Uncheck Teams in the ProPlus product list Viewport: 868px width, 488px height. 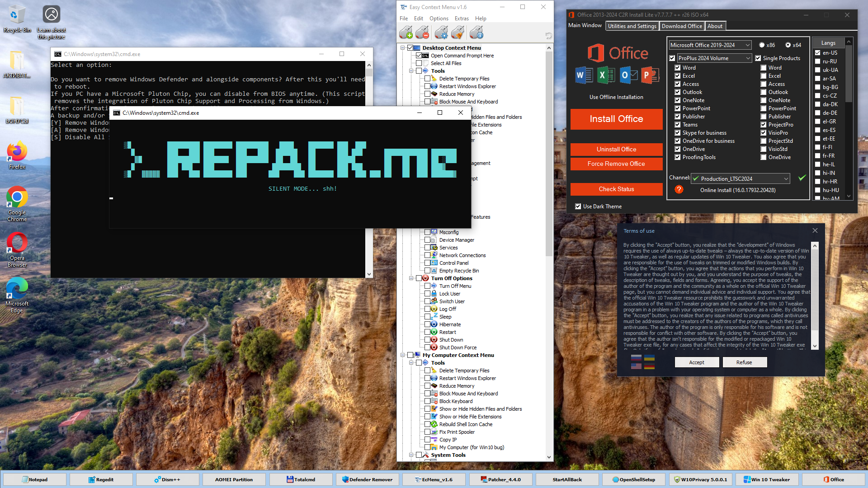coord(678,125)
